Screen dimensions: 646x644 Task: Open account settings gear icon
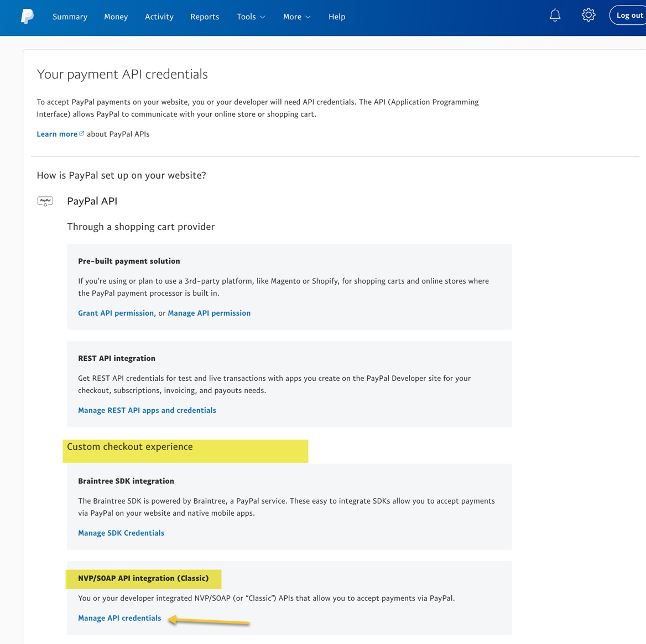click(588, 15)
